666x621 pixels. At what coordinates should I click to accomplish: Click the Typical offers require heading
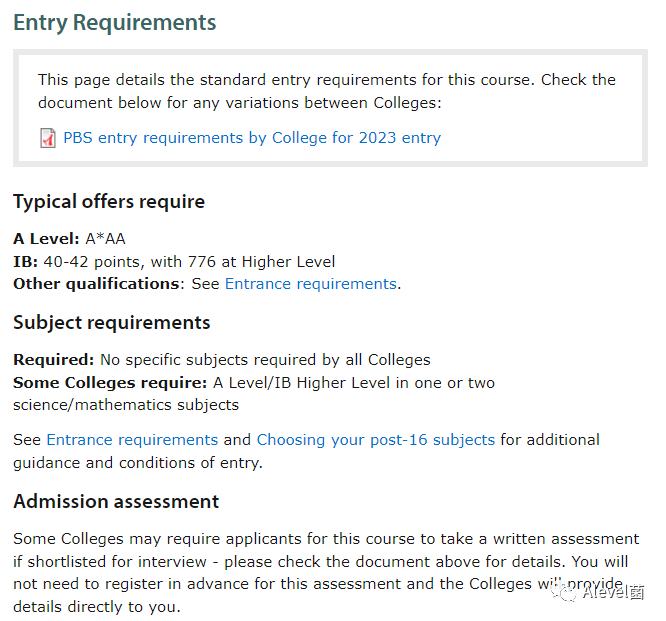pos(109,201)
